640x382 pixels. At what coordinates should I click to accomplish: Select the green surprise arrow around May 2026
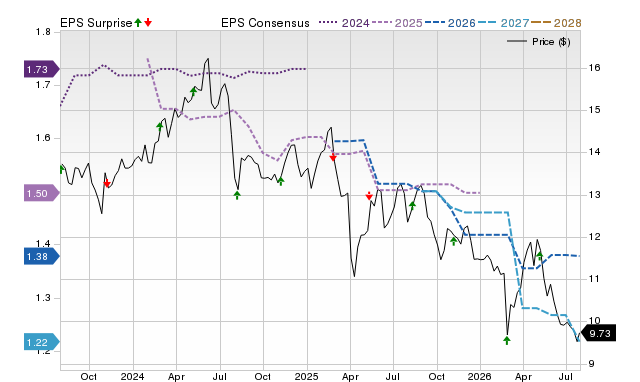pyautogui.click(x=540, y=255)
